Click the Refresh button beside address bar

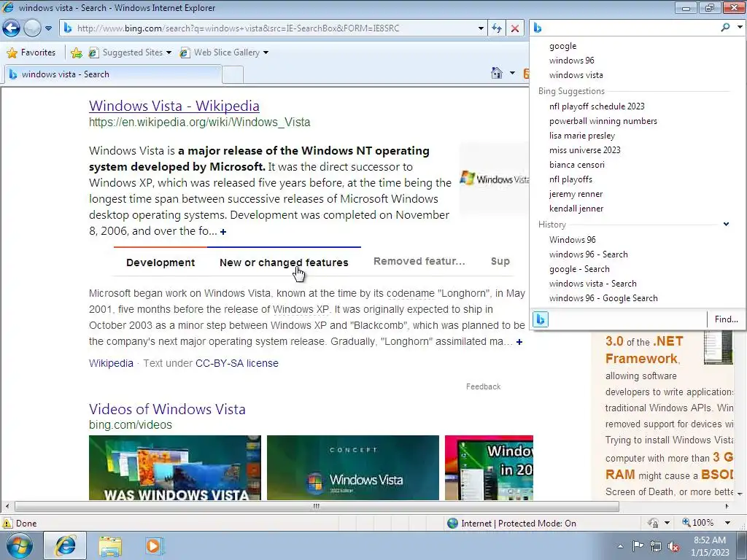click(x=496, y=28)
